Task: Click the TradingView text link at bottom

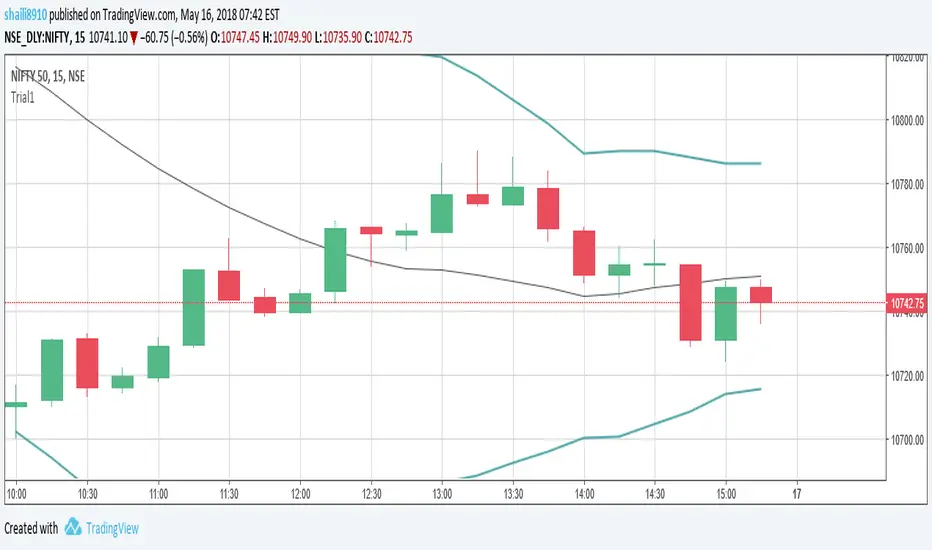Action: tap(114, 528)
